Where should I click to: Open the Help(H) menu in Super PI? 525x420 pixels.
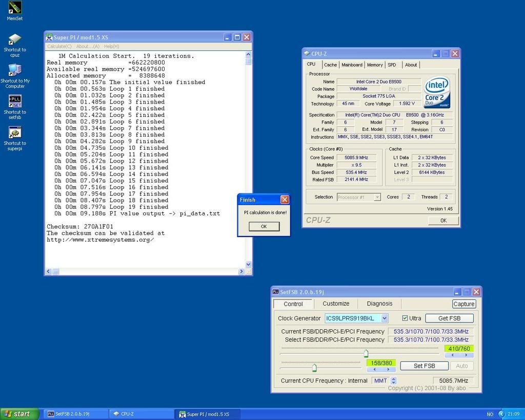click(111, 46)
